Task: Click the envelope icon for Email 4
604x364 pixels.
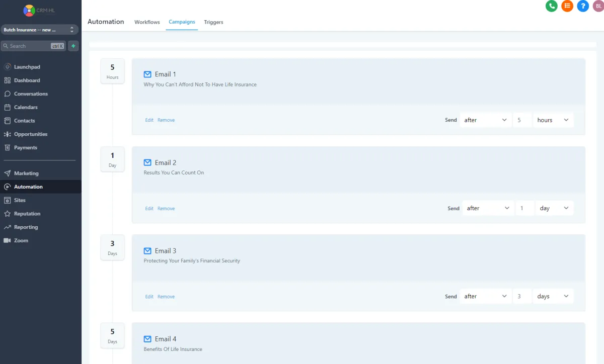Action: [x=147, y=339]
